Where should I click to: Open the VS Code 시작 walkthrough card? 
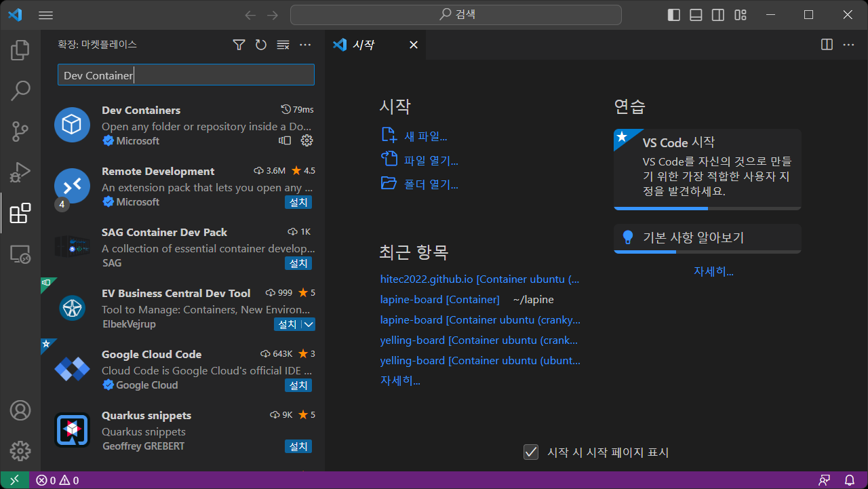pos(707,170)
